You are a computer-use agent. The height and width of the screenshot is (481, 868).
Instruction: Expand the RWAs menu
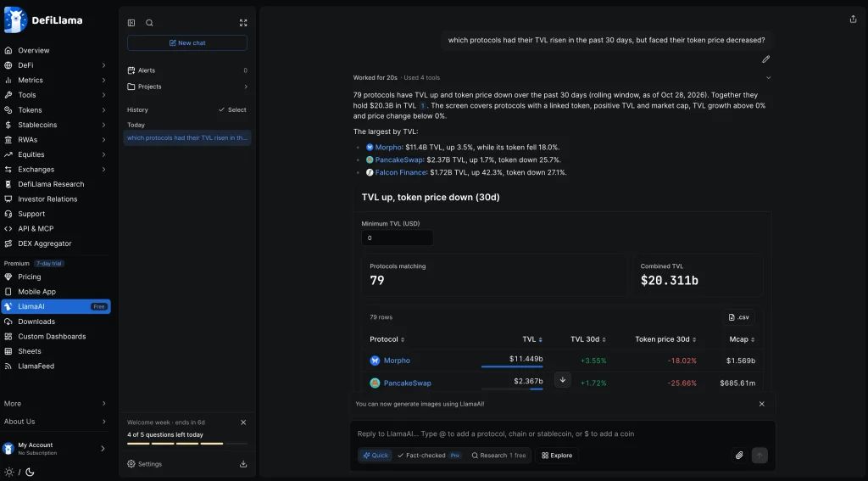coord(55,140)
